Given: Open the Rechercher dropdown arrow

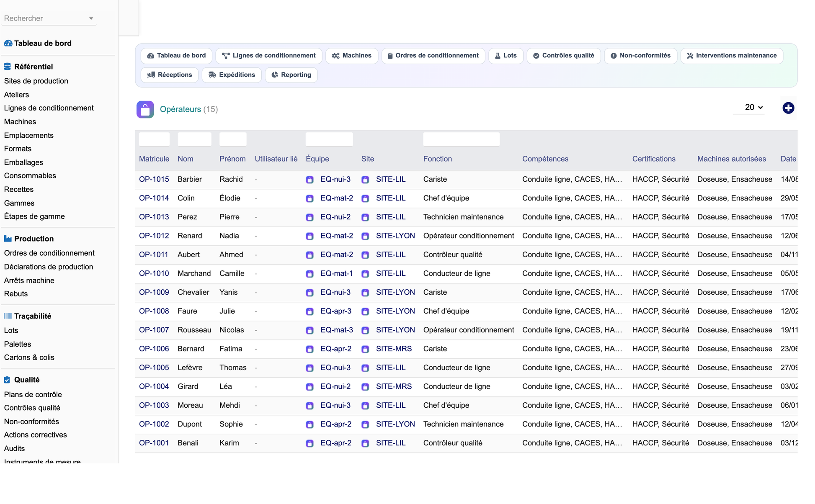Looking at the screenshot, I should 91,18.
